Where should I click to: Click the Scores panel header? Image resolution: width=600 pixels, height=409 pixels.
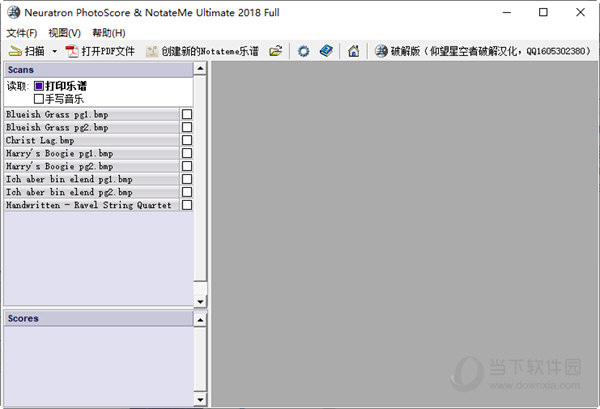[x=99, y=318]
